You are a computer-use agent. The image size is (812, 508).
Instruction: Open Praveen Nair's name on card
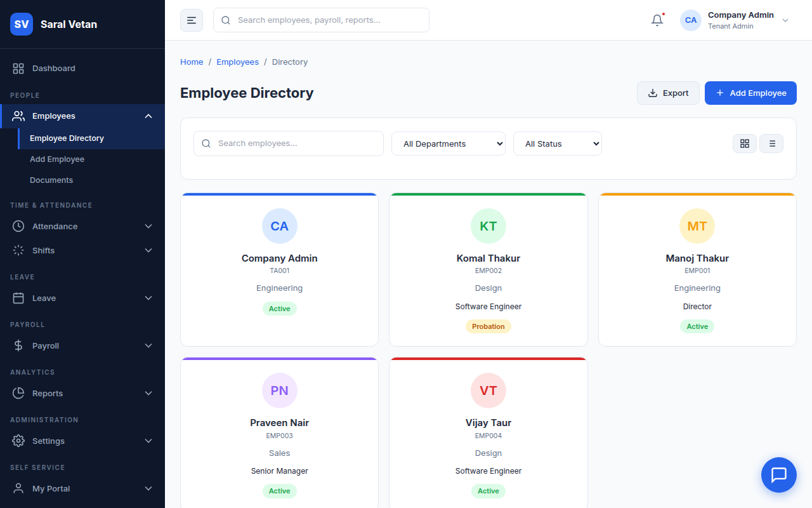(280, 423)
